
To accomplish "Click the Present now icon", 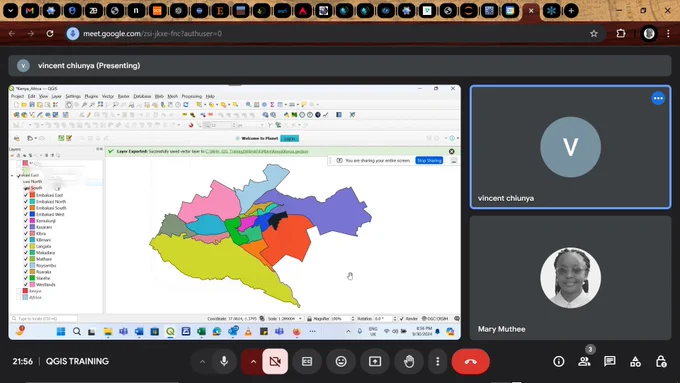I will click(375, 361).
